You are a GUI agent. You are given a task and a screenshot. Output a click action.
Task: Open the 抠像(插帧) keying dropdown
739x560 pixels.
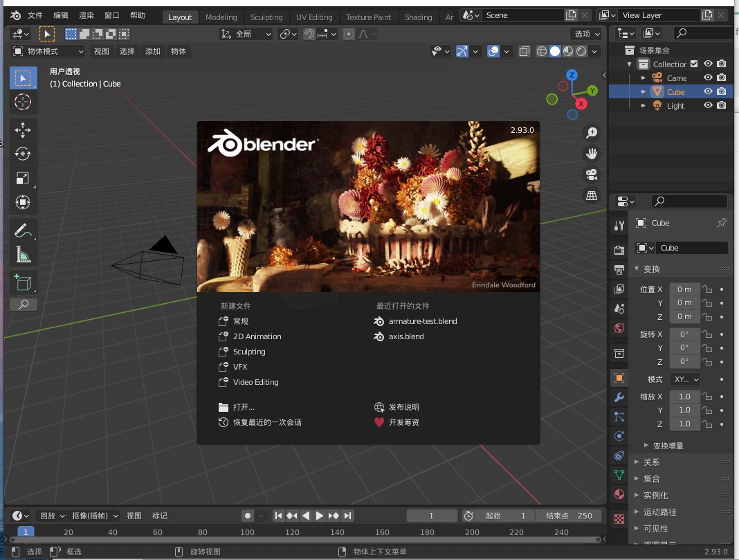coord(94,516)
